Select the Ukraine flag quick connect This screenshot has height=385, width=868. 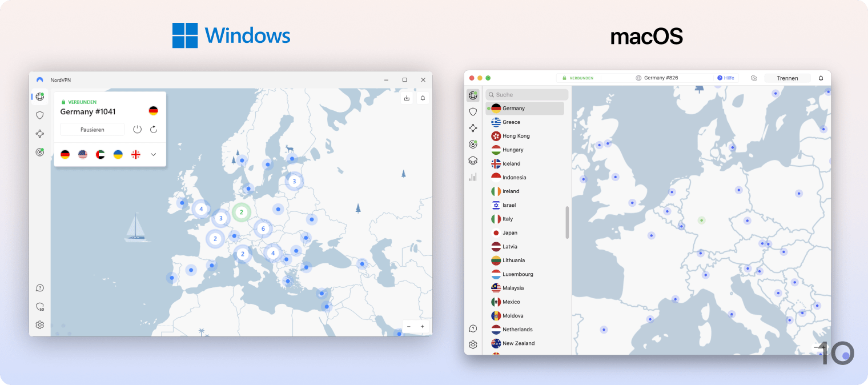118,154
